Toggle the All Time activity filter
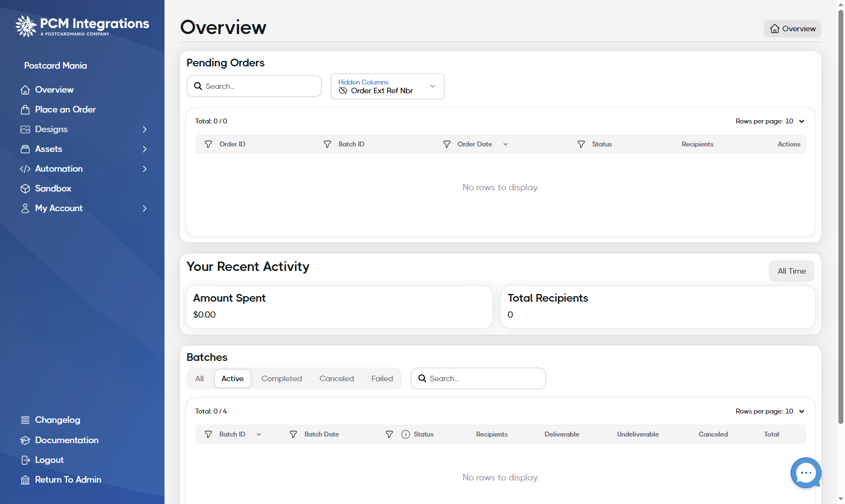 (x=791, y=271)
